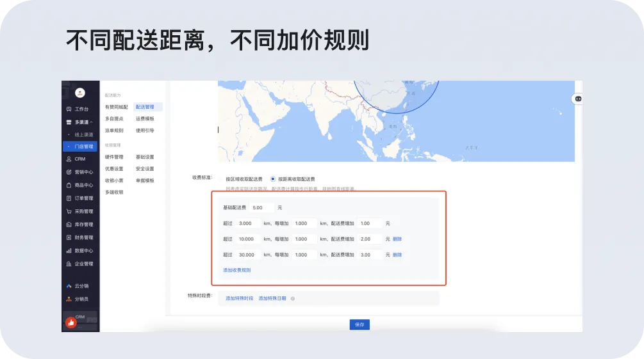Open the 营销中心 target icon
Screen dimensions: 644x359
click(x=69, y=172)
